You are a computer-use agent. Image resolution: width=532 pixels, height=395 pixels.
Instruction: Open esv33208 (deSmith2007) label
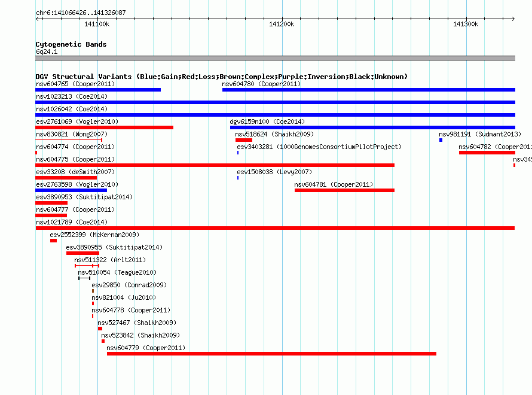75,172
